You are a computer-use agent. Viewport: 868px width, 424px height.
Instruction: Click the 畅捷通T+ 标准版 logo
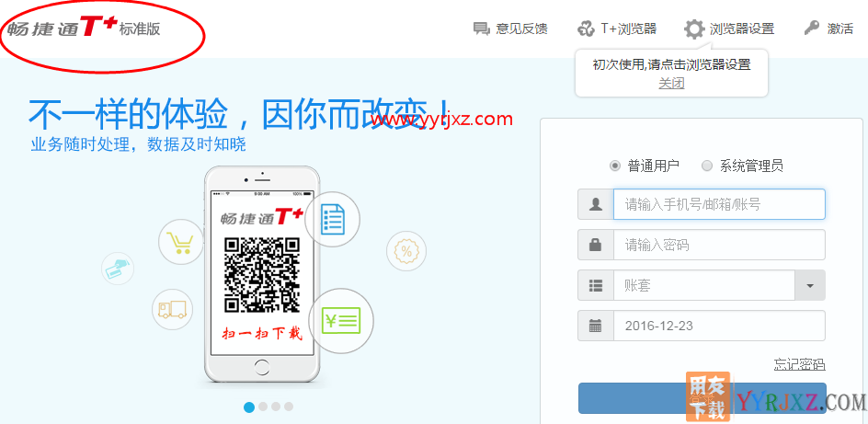85,28
